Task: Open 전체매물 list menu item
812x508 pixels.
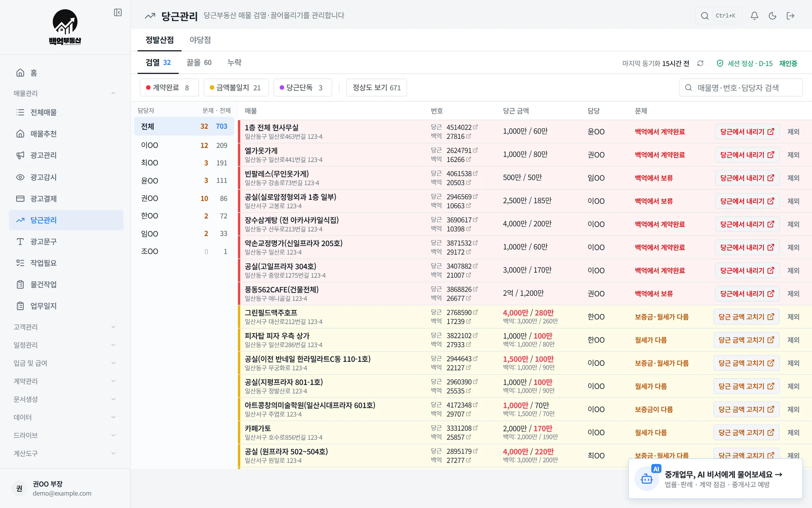Action: coord(66,112)
